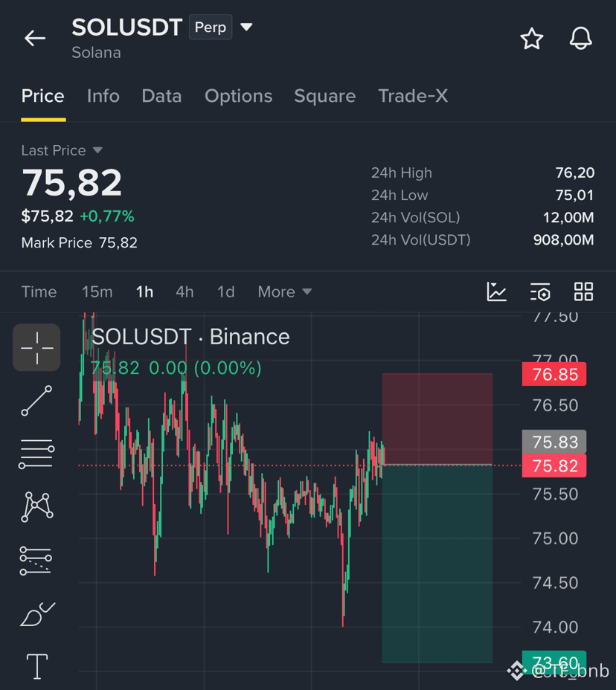616x690 pixels.
Task: Click the Mark Price 75,82 text
Action: tap(80, 242)
